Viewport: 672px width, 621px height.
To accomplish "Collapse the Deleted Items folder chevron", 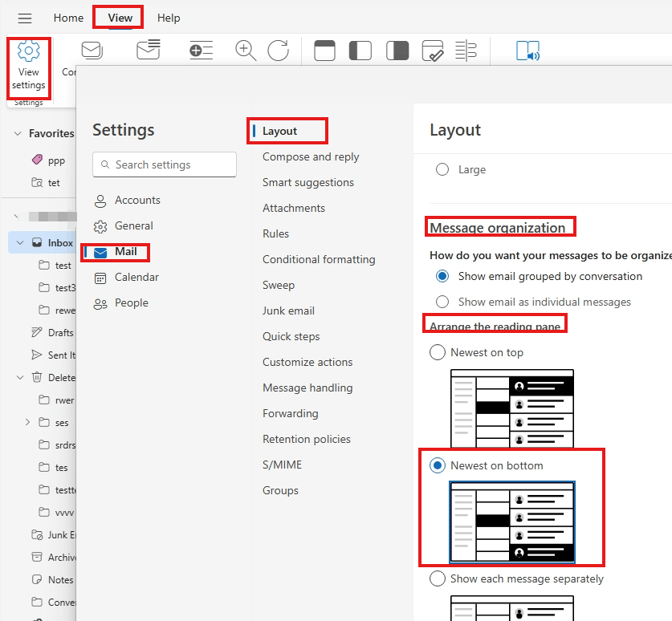I will click(20, 378).
